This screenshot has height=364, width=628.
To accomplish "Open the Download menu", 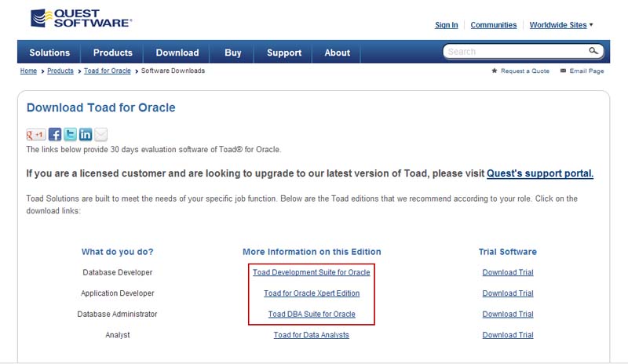I will point(177,53).
